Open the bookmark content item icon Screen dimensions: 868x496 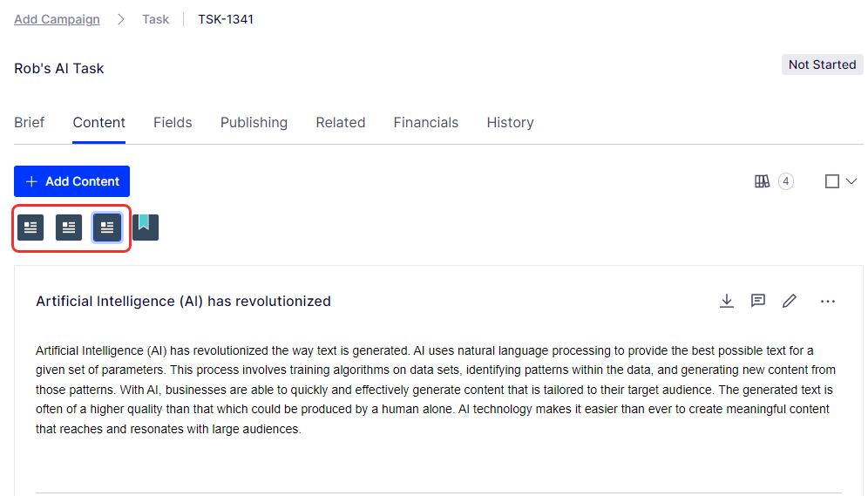146,228
